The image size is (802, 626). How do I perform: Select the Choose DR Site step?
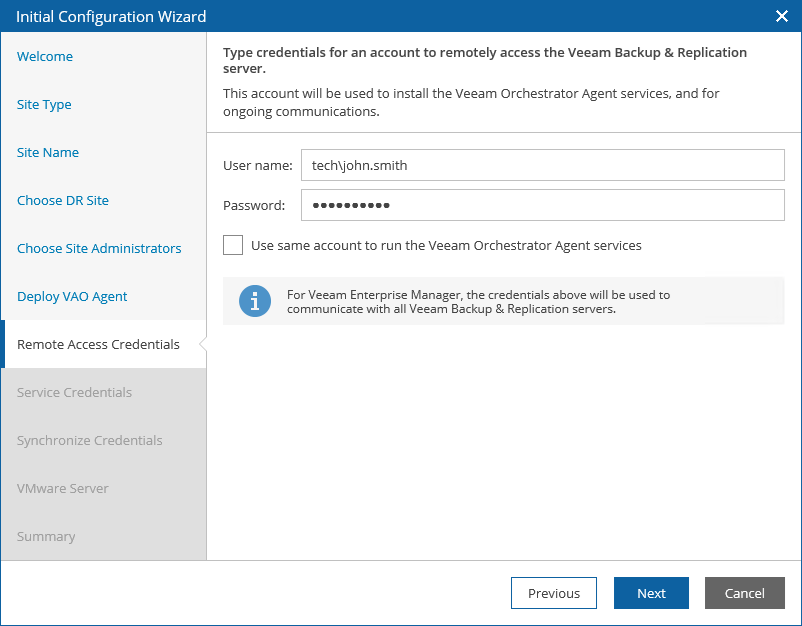pos(63,200)
